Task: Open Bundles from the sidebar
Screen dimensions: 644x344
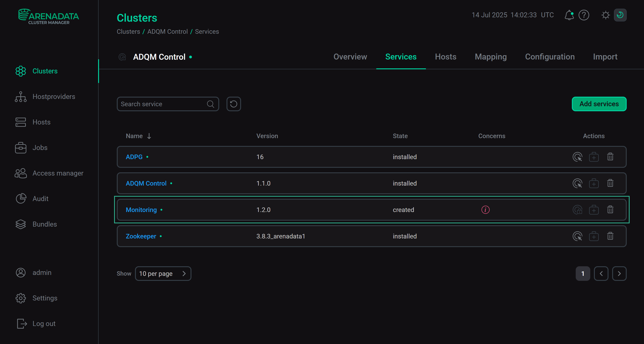Action: point(45,224)
